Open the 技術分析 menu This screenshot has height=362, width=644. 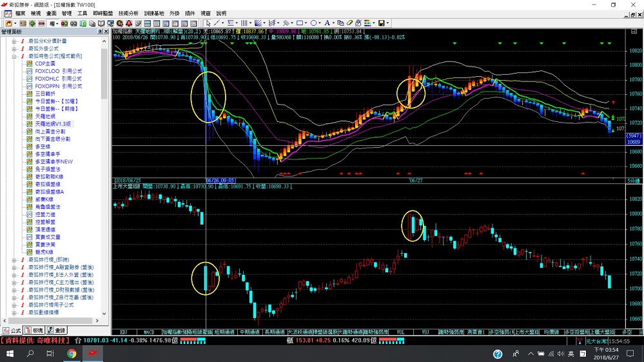click(128, 13)
